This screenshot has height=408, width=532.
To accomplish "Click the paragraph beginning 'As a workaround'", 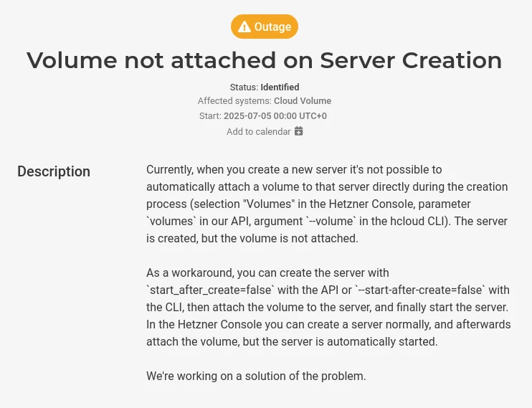I will click(x=328, y=307).
